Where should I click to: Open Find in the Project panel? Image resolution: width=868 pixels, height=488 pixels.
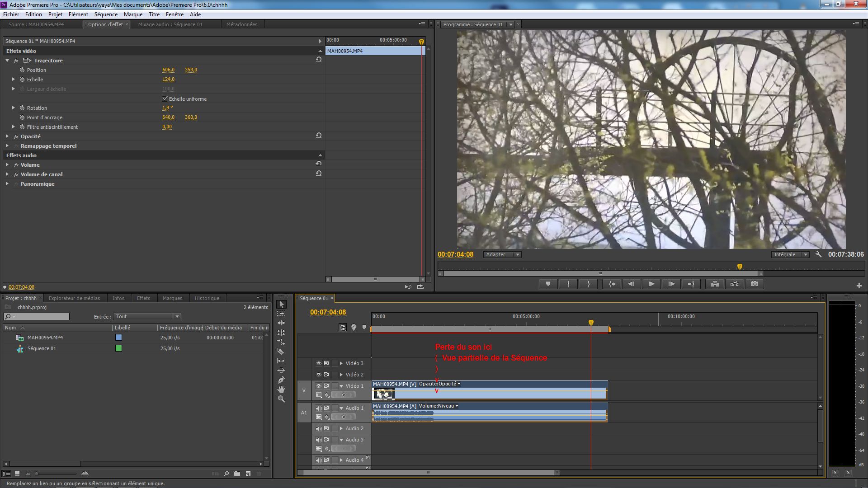(226, 474)
